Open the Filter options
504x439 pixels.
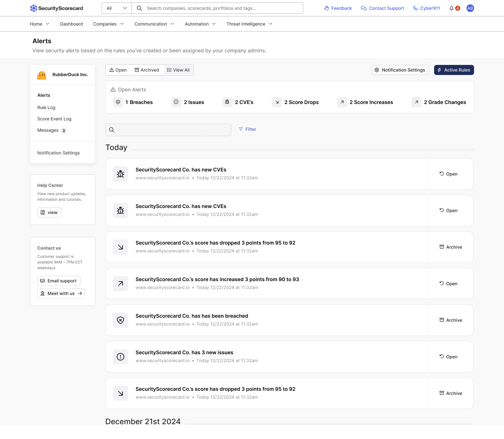247,129
